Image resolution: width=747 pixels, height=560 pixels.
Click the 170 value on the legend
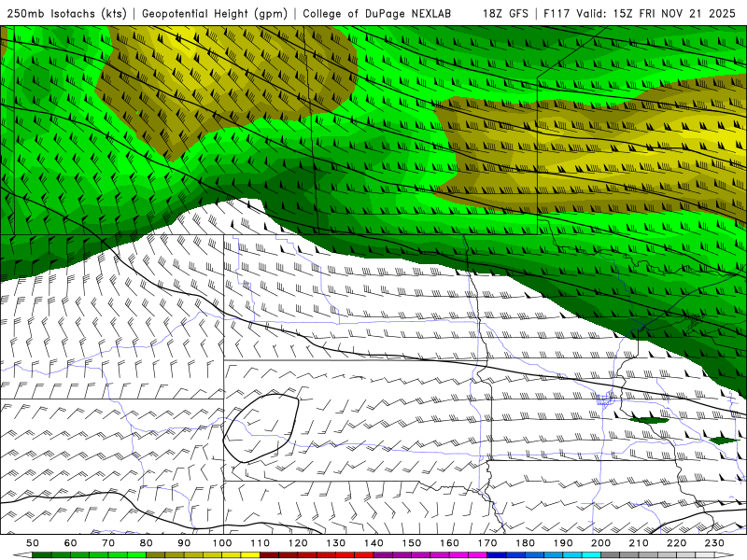click(487, 543)
